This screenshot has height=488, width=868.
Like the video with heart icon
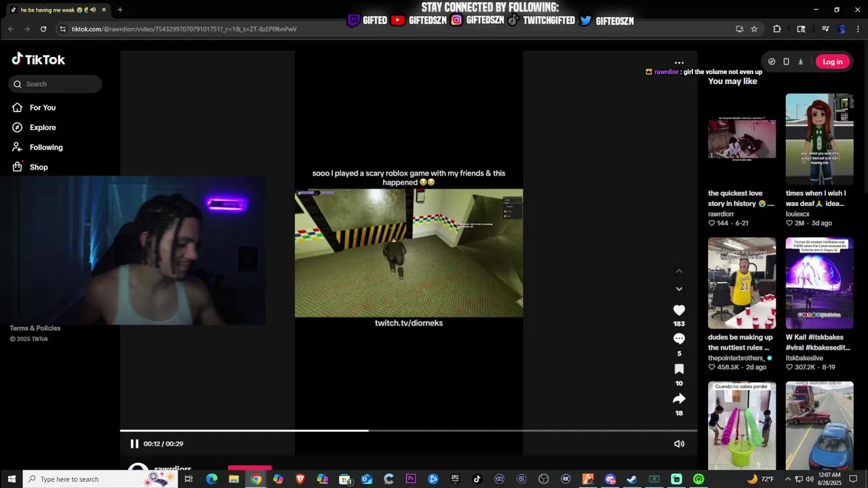(679, 310)
